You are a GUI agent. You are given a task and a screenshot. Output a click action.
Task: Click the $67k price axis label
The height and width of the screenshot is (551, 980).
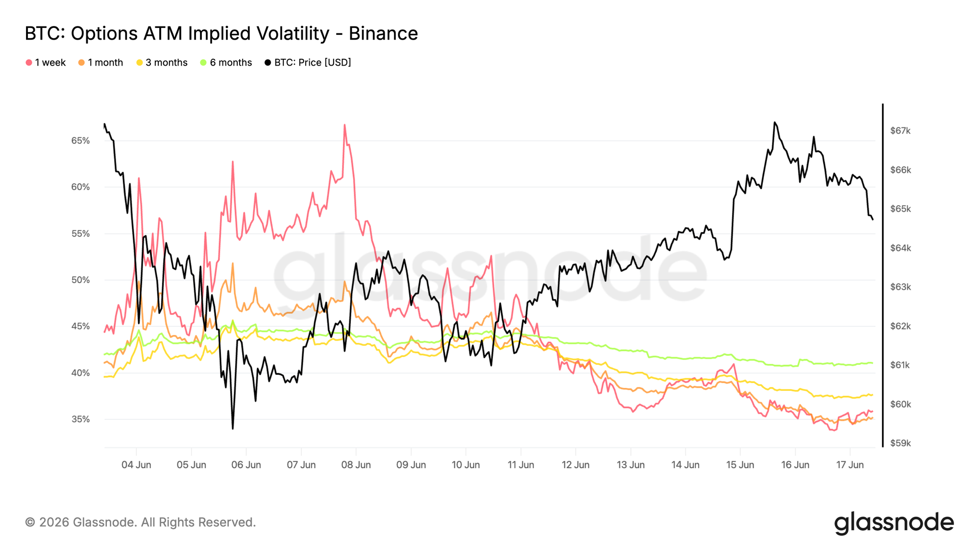[x=901, y=131]
